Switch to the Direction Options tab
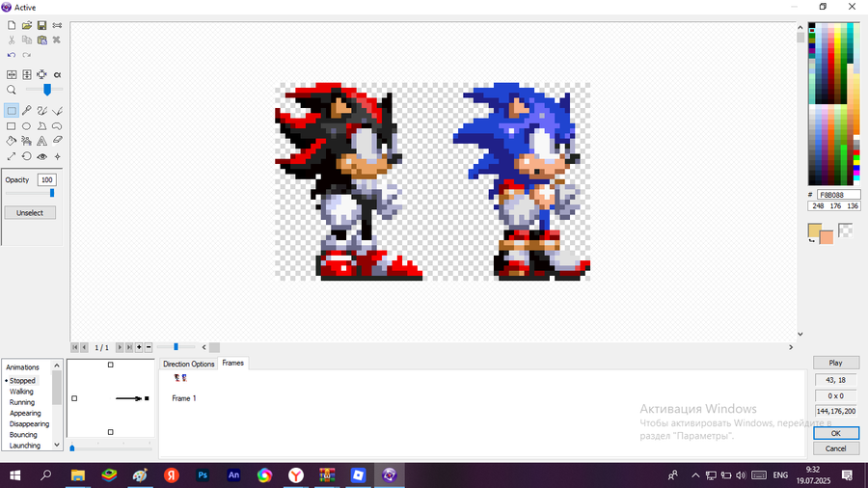This screenshot has height=488, width=868. coord(188,364)
